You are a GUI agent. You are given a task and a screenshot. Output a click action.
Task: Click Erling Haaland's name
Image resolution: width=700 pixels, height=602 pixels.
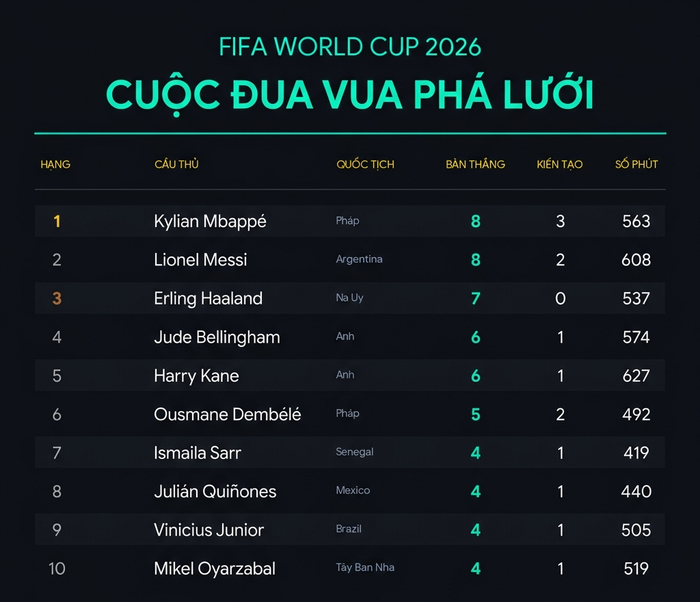click(x=208, y=299)
